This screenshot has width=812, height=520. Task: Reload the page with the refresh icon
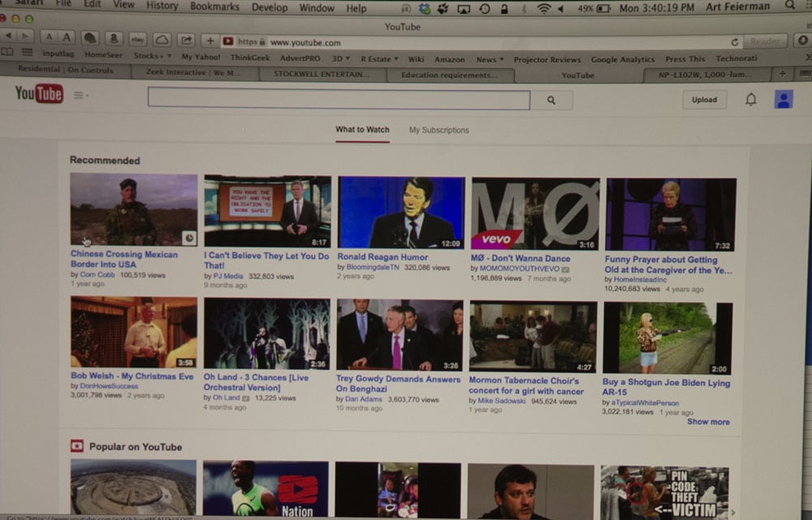tap(734, 42)
